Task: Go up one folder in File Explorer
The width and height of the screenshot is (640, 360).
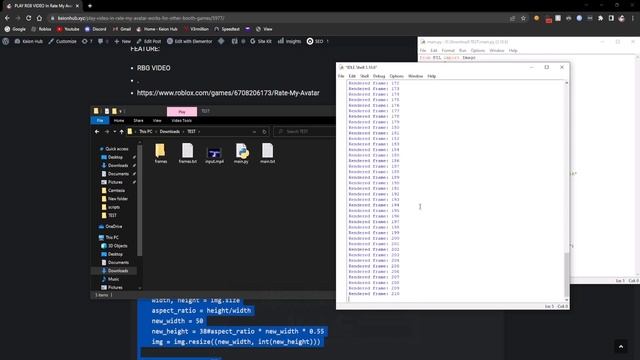Action: point(122,131)
